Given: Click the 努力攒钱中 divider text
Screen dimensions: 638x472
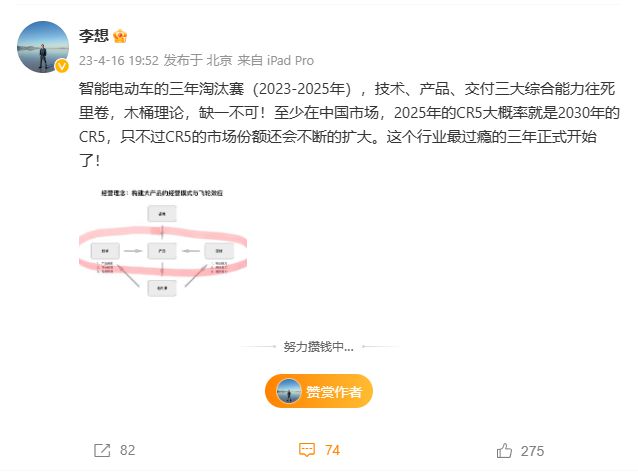Looking at the screenshot, I should click(319, 347).
